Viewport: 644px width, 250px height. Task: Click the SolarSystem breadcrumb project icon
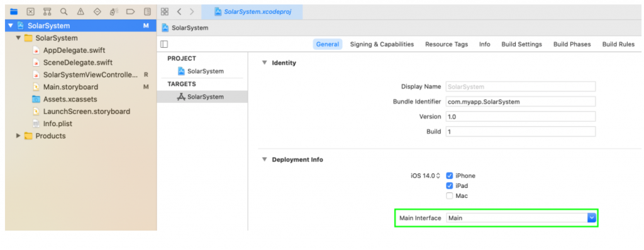(165, 28)
